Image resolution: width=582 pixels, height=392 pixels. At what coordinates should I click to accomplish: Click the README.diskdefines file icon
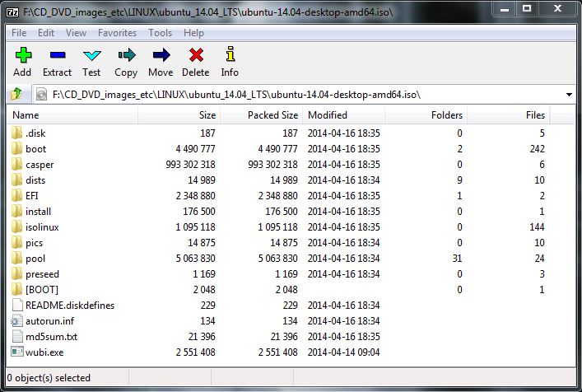[17, 305]
